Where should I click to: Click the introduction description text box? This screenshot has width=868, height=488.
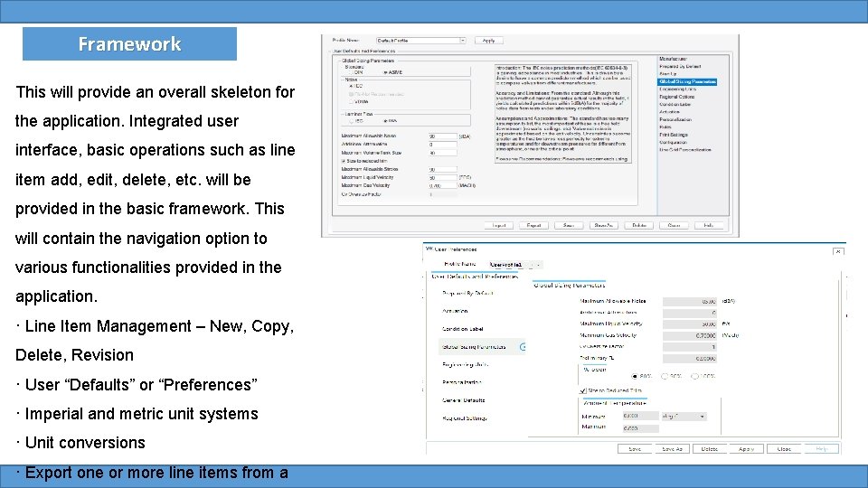(x=563, y=114)
